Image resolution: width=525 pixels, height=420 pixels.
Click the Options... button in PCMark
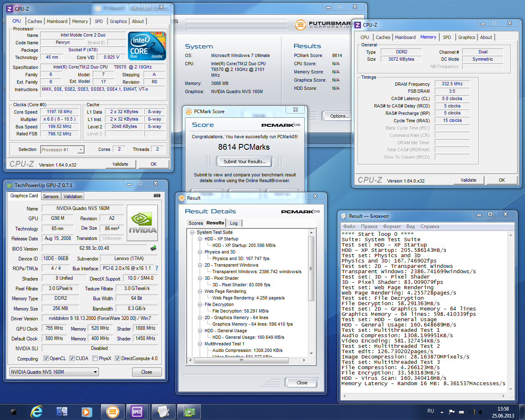click(x=340, y=116)
